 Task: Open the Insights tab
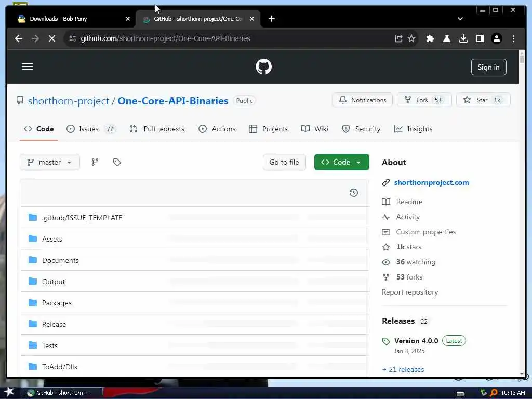click(x=413, y=129)
